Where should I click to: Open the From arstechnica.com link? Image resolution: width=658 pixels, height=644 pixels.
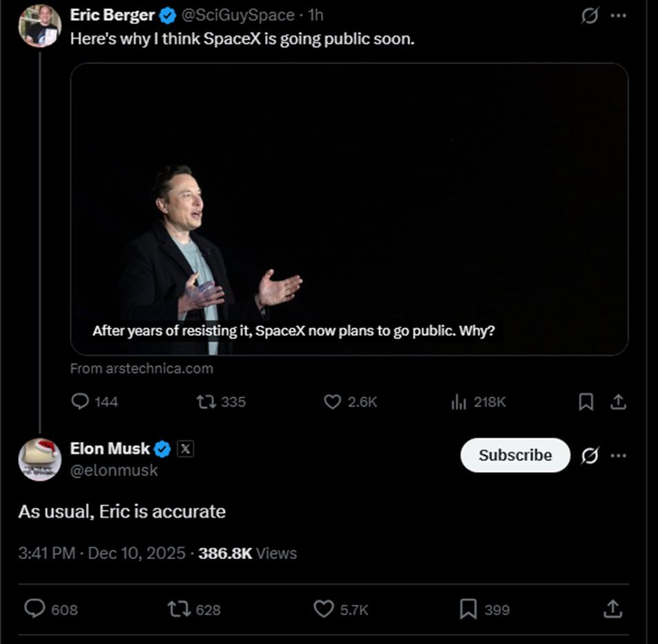pyautogui.click(x=142, y=369)
